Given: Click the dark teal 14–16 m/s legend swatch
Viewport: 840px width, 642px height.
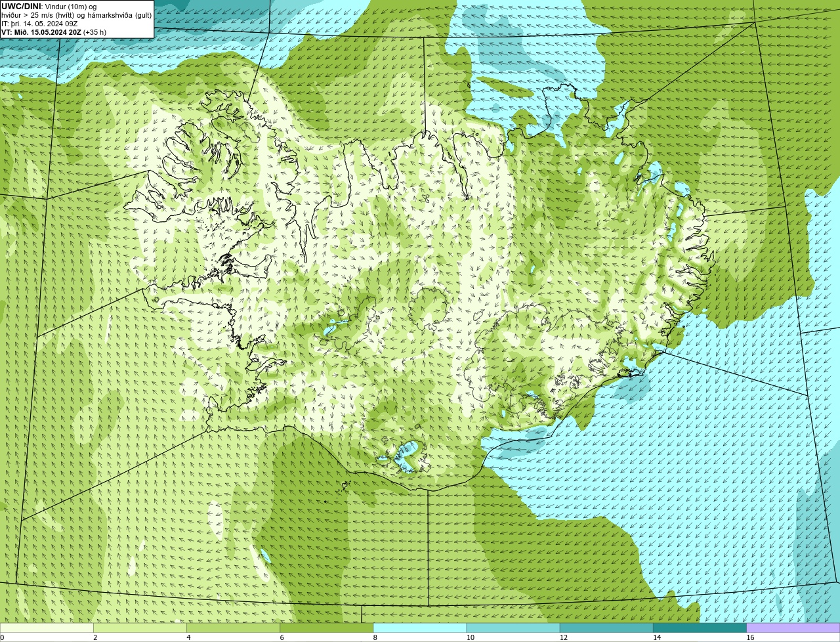Looking at the screenshot, I should click(x=700, y=628).
